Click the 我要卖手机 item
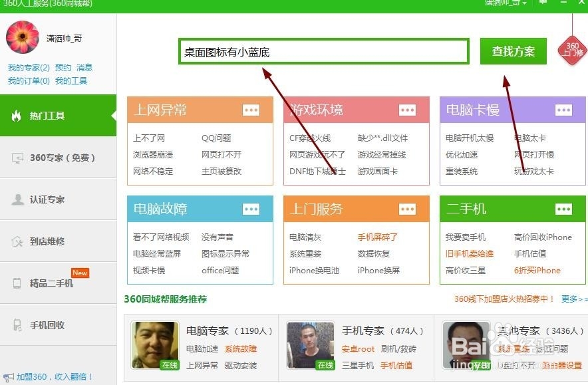Viewport: 588px width, 385px height. tap(466, 237)
